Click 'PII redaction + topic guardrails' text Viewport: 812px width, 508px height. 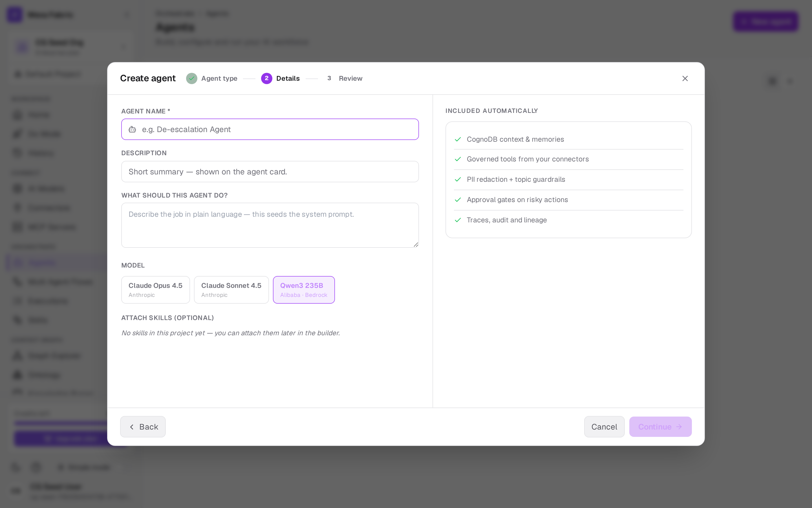click(516, 179)
